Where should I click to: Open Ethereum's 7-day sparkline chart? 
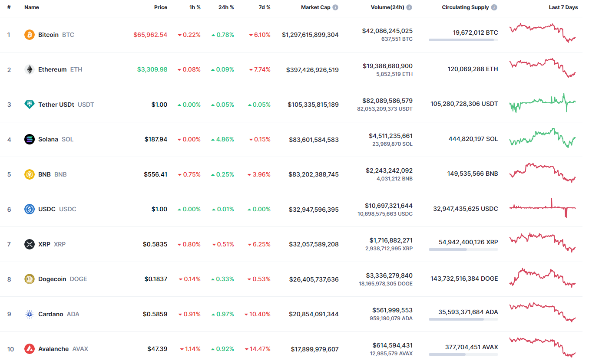pyautogui.click(x=543, y=68)
